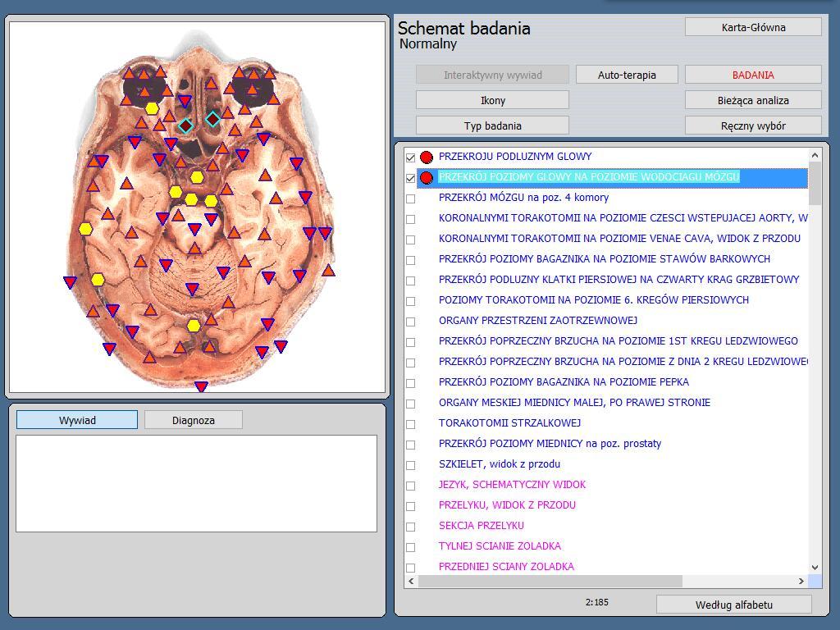Select PRZEKRÓJ POPRZECZNY BRZUCHA Z DNIA 2 KREGU row
This screenshot has height=630, width=840.
click(623, 362)
